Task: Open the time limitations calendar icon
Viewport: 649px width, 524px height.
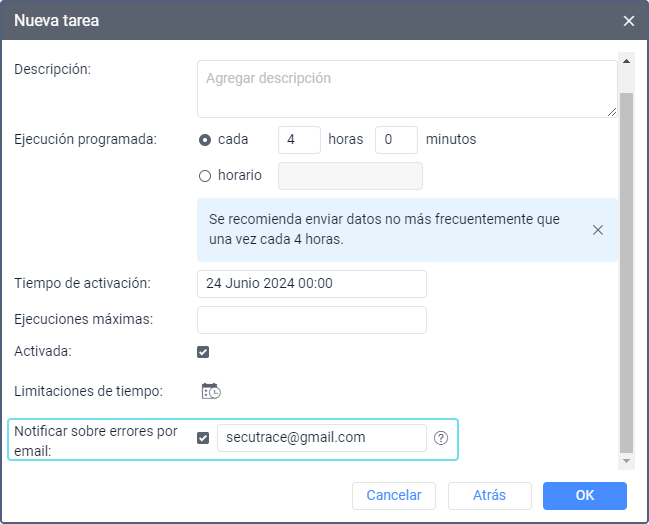Action: pos(210,391)
